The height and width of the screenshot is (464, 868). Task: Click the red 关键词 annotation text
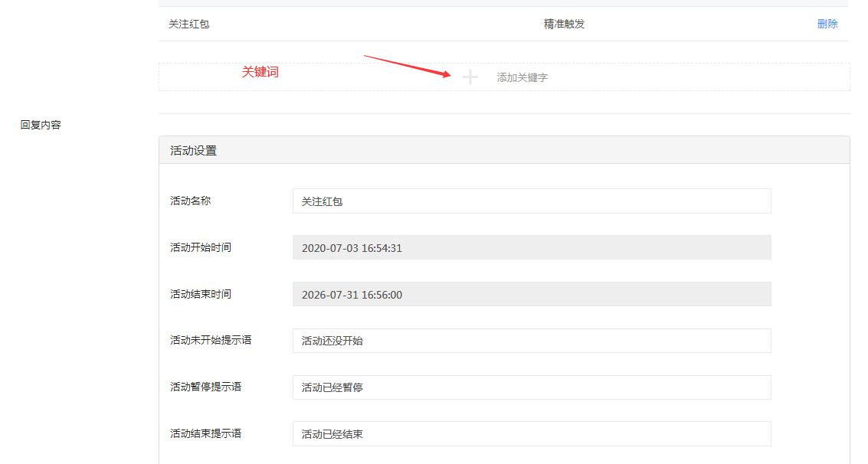(260, 72)
